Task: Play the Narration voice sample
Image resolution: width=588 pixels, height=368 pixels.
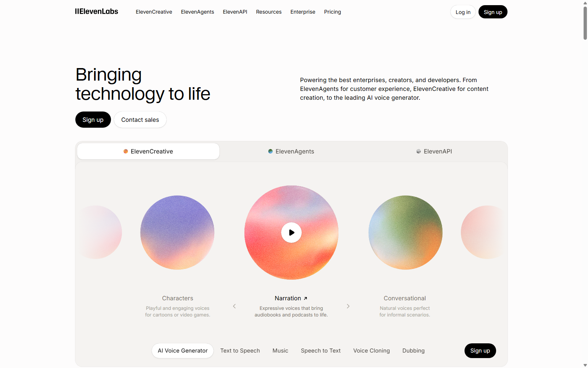Action: click(291, 233)
